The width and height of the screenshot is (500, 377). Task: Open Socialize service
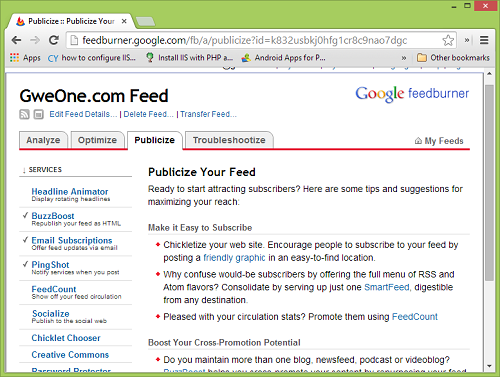pos(51,313)
